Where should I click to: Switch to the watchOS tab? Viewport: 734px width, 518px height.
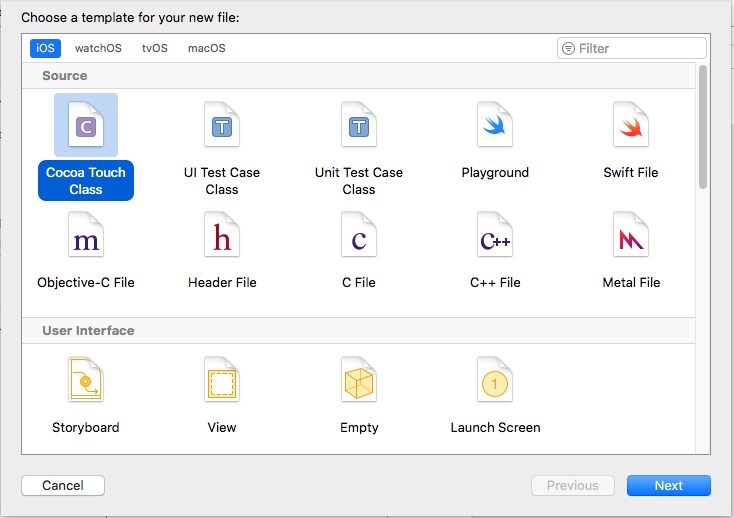[98, 48]
